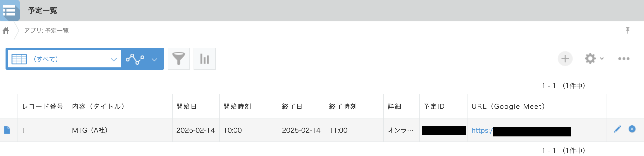644x156 pixels.
Task: Open the Google Meet https link
Action: [x=482, y=130]
